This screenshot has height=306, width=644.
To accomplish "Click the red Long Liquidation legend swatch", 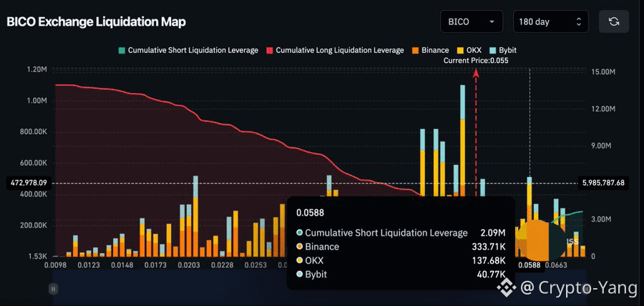I will point(270,51).
